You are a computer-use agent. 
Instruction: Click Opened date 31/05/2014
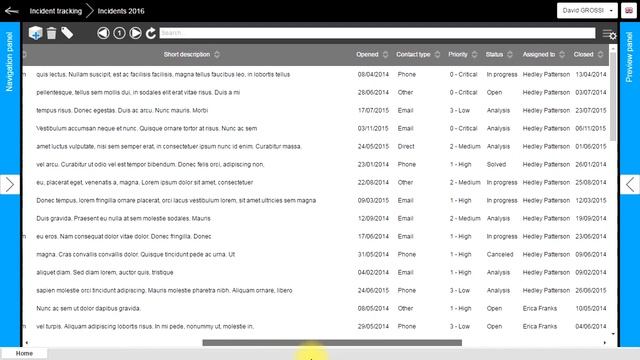[373, 254]
